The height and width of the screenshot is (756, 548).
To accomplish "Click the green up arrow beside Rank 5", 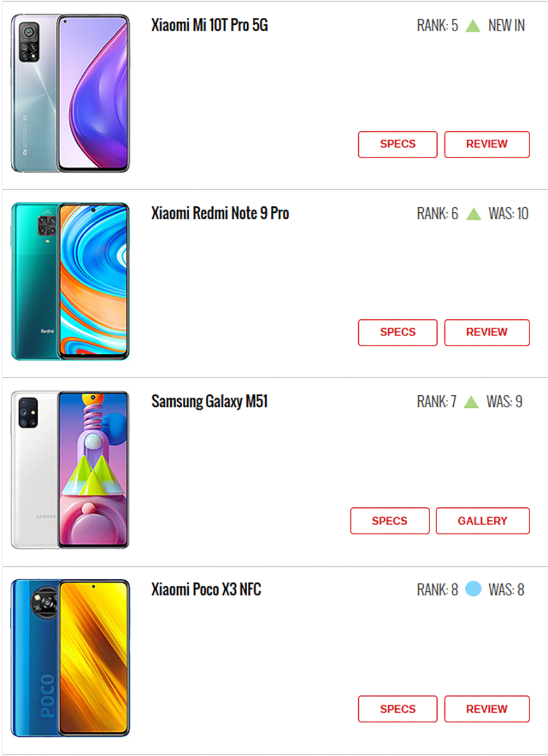I will pos(473,25).
